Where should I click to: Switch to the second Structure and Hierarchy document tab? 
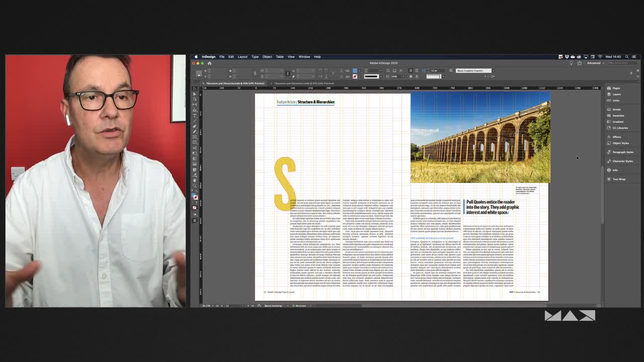304,83
